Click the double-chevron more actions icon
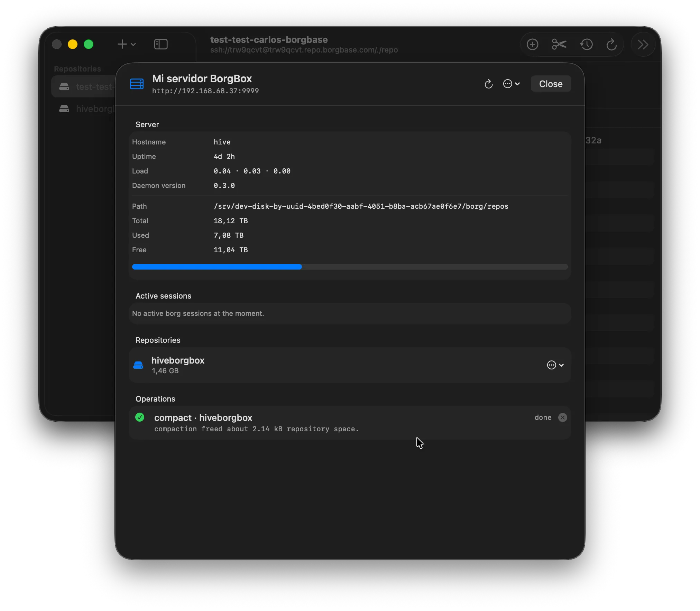This screenshot has height=611, width=700. click(643, 44)
